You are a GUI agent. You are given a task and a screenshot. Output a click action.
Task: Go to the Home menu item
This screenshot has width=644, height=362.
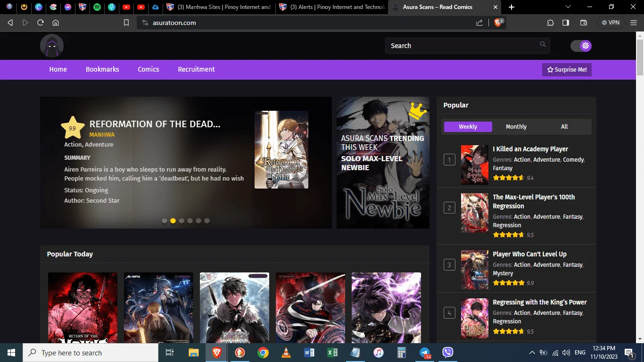tap(58, 69)
